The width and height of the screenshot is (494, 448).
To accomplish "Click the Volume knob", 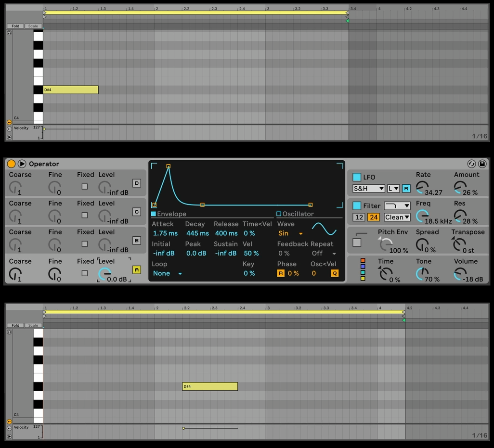I will pyautogui.click(x=459, y=273).
